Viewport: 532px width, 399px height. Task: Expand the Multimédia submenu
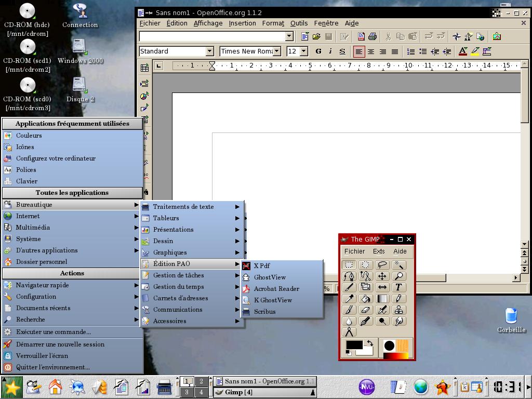(x=71, y=228)
